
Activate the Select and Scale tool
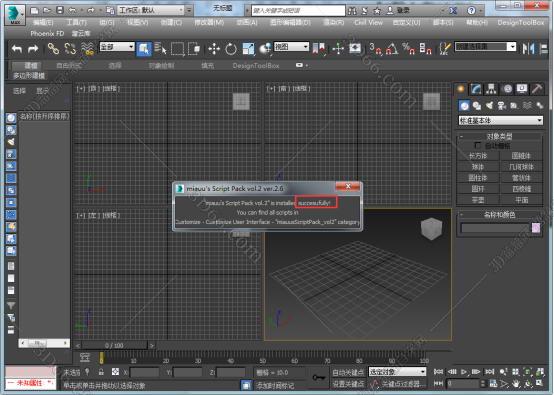(x=248, y=49)
